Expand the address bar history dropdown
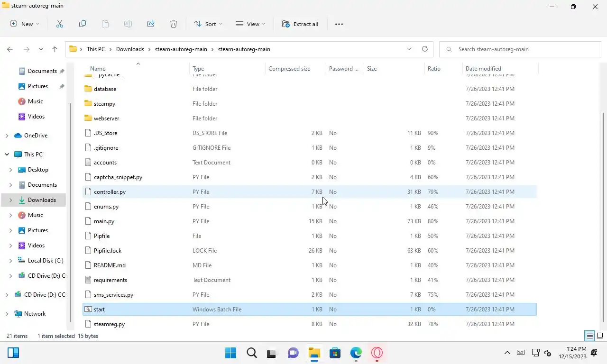607x364 pixels. (409, 49)
